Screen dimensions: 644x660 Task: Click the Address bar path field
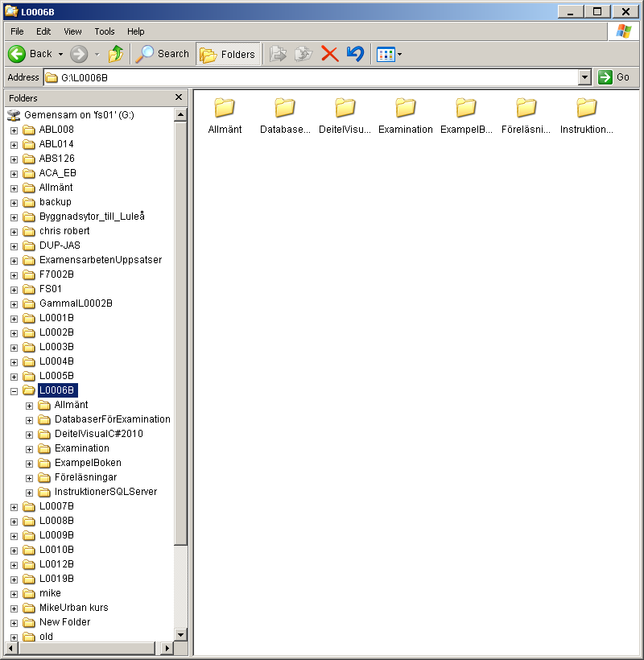pyautogui.click(x=312, y=77)
